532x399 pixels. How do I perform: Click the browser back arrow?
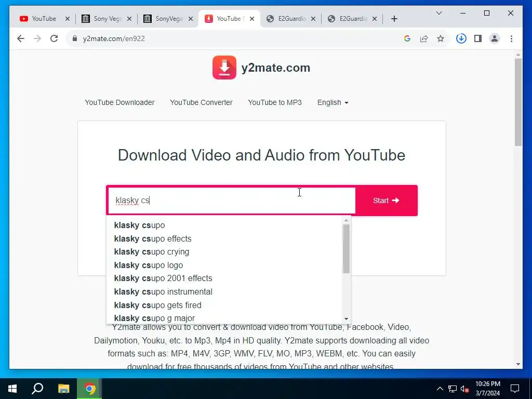click(21, 38)
